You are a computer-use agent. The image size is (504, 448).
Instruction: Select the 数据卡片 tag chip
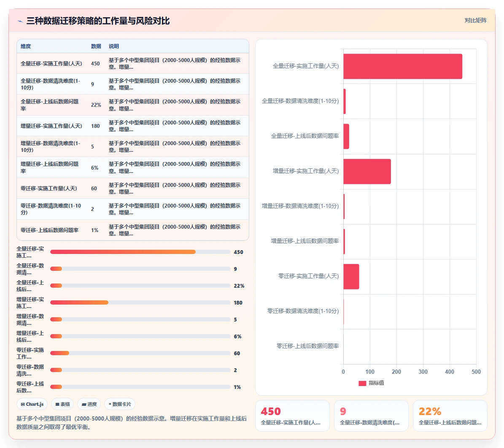click(x=120, y=404)
